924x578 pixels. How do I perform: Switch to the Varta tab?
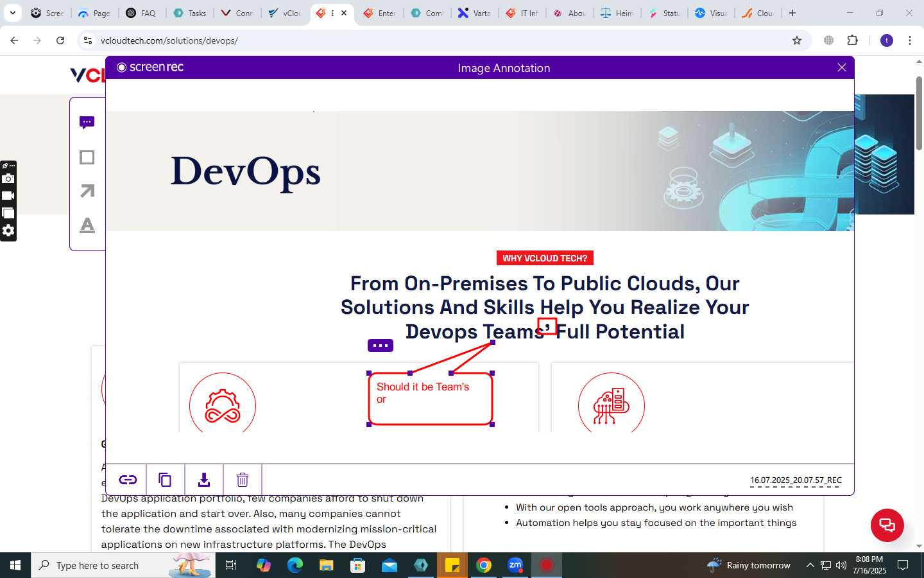(x=474, y=13)
